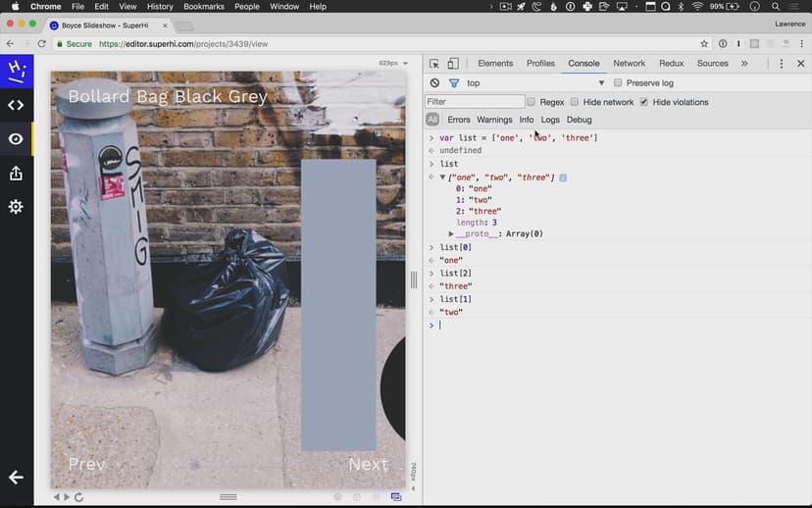Viewport: 812px width, 508px height.
Task: Check the Regex checkbox
Action: pos(532,102)
